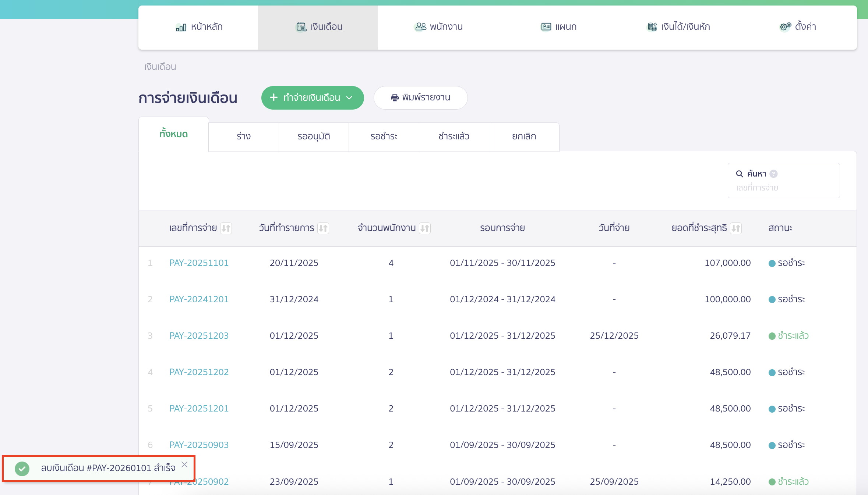Click the พิมพ์รายงาน print report button

tap(420, 98)
